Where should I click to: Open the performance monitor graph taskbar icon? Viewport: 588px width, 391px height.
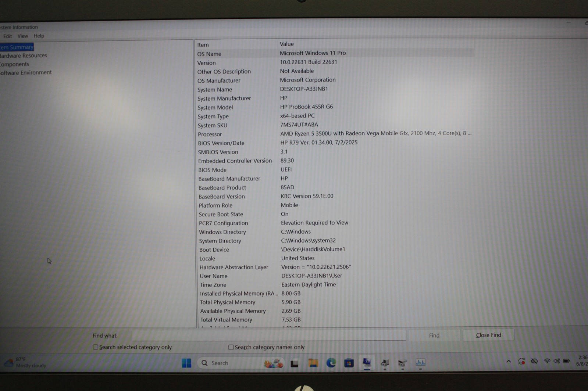[x=420, y=363]
